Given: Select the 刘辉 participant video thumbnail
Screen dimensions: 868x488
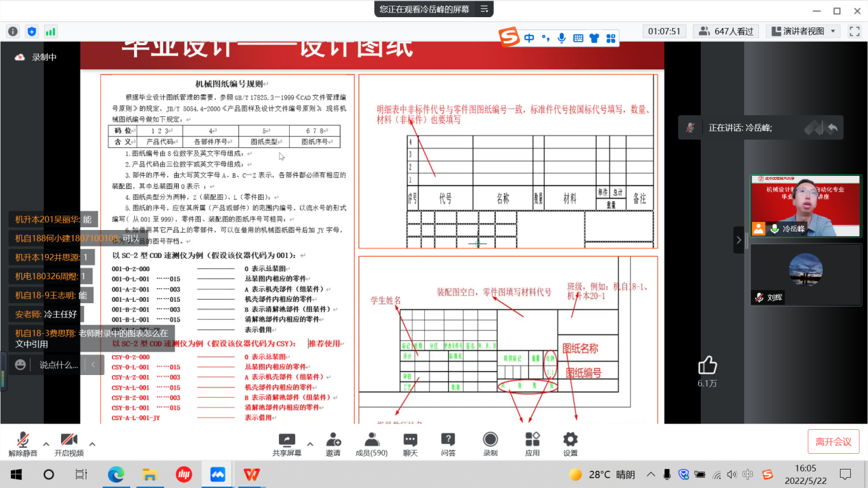Looking at the screenshot, I should point(806,274).
